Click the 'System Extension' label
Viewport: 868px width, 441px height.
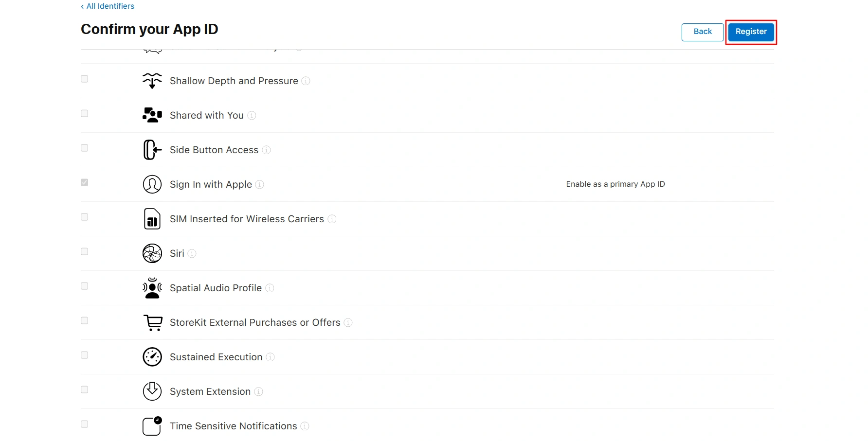click(210, 391)
